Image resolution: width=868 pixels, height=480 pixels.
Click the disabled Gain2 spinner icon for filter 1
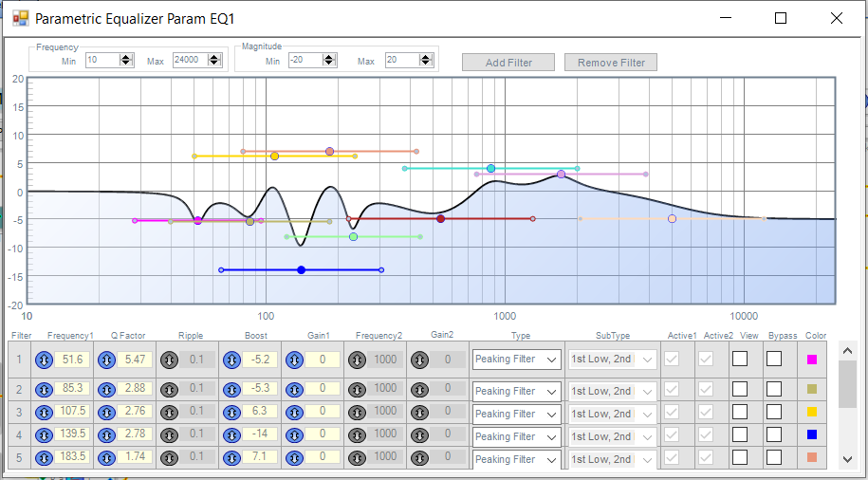pyautogui.click(x=419, y=360)
